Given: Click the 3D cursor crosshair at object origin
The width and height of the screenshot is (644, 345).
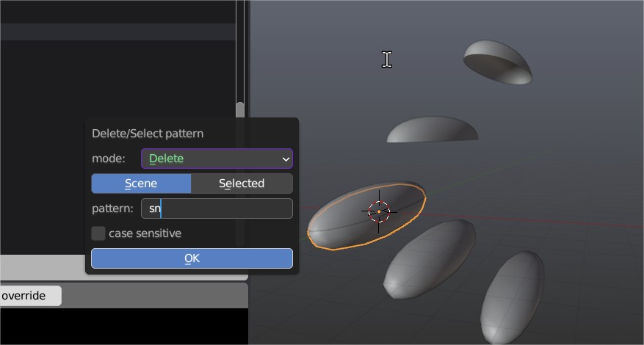Looking at the screenshot, I should pyautogui.click(x=379, y=211).
